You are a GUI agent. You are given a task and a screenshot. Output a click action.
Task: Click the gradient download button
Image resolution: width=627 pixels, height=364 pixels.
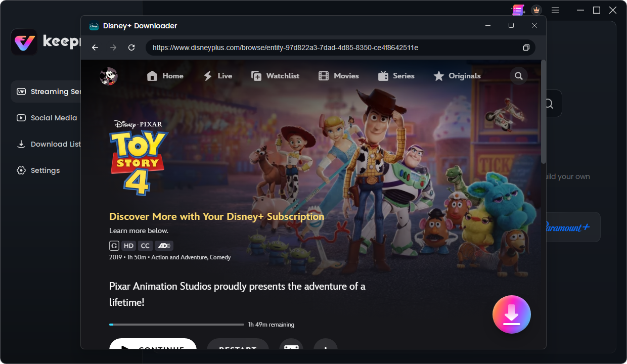(512, 314)
